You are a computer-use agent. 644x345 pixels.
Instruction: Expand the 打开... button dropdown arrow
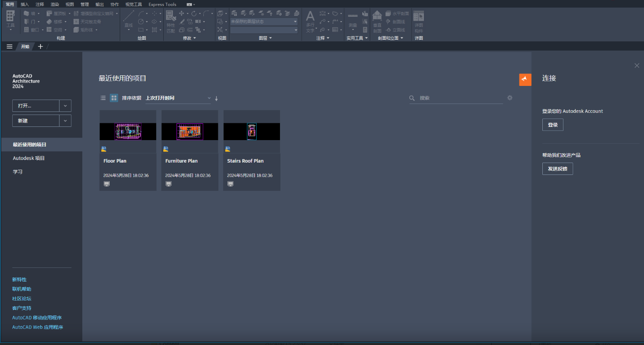pyautogui.click(x=65, y=106)
